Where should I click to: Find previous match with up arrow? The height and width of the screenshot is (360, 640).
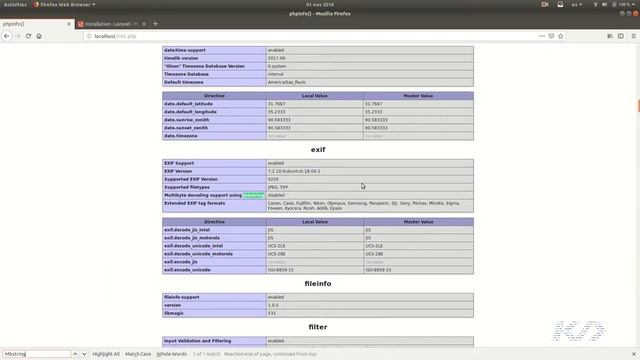point(75,354)
